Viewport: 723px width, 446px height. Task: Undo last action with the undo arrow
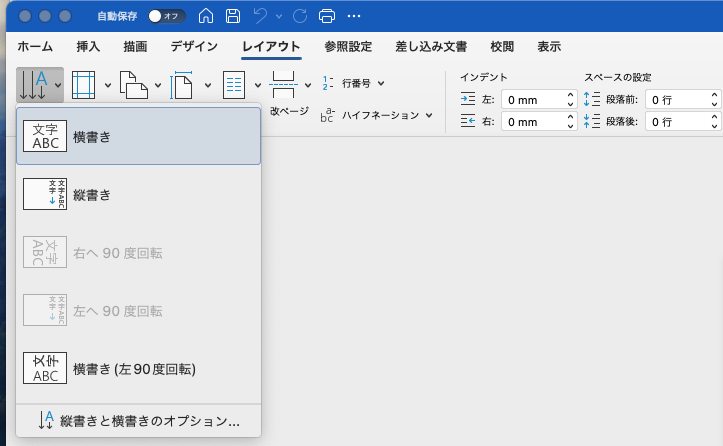point(261,16)
